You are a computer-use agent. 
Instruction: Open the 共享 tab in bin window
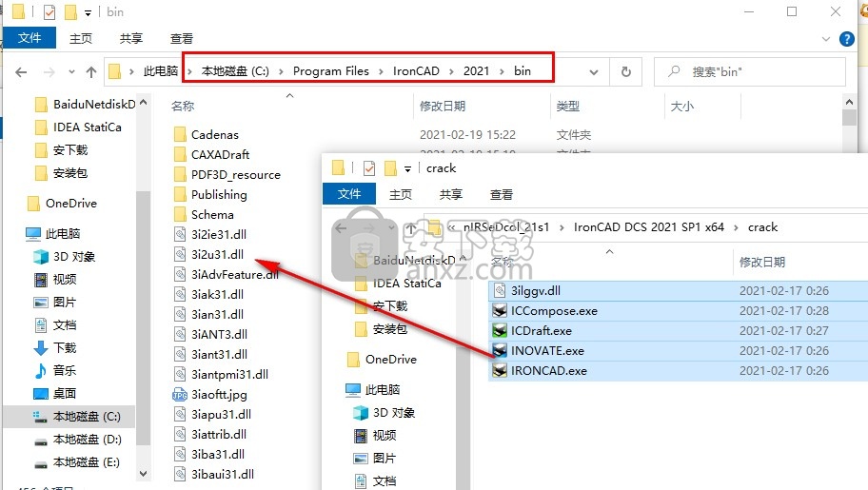131,38
